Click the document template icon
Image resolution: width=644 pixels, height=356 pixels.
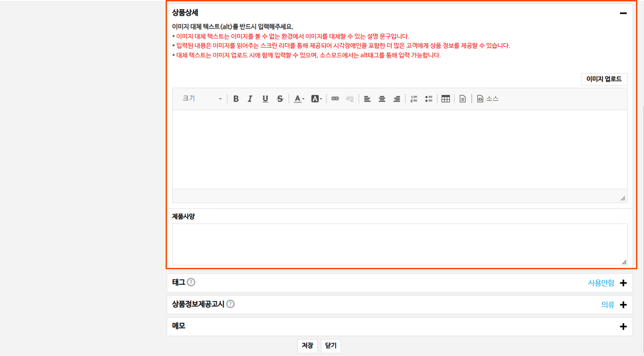pos(463,99)
